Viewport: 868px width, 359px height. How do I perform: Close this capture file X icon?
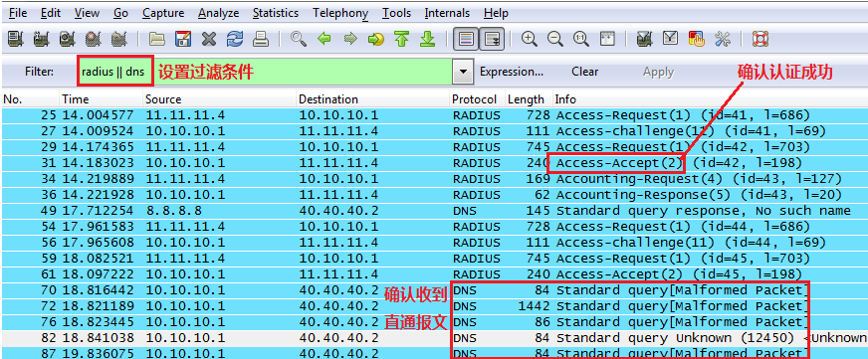coord(209,39)
